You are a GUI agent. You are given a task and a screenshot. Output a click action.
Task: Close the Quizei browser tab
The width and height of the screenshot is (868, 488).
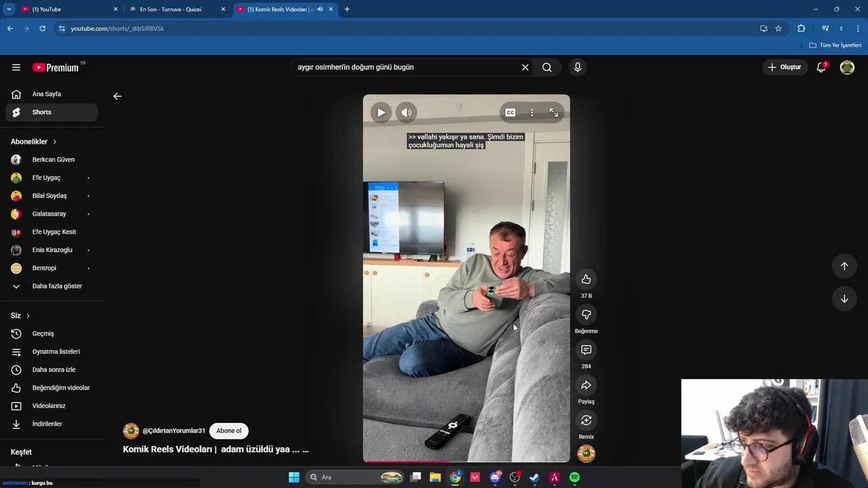pyautogui.click(x=223, y=9)
